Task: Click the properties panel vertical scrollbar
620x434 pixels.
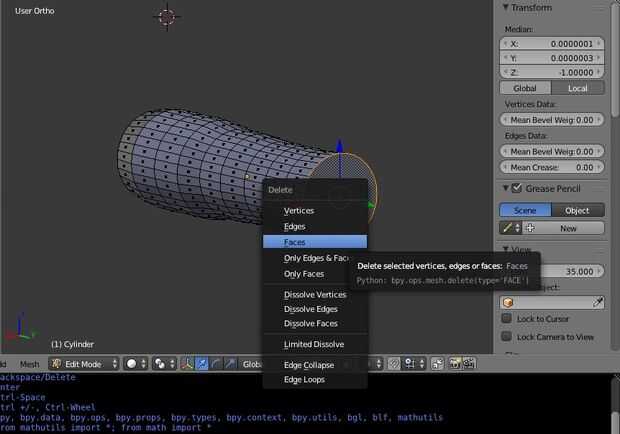Action: tap(615, 59)
